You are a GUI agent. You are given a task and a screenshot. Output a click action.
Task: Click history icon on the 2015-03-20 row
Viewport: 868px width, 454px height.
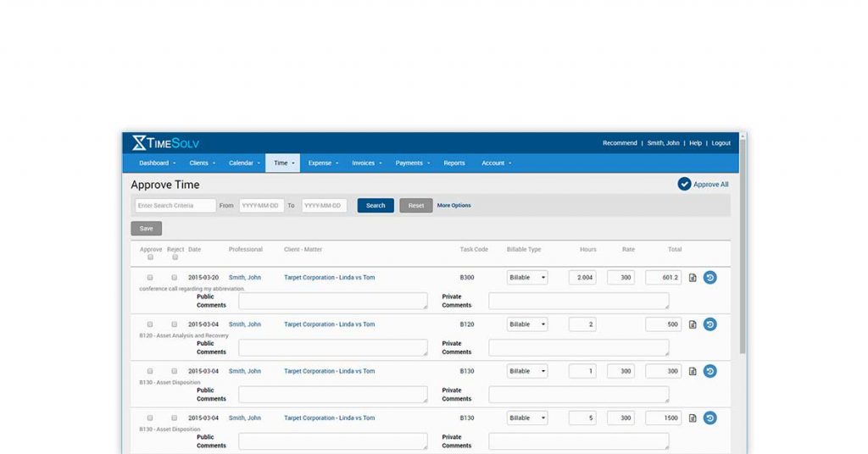[710, 277]
